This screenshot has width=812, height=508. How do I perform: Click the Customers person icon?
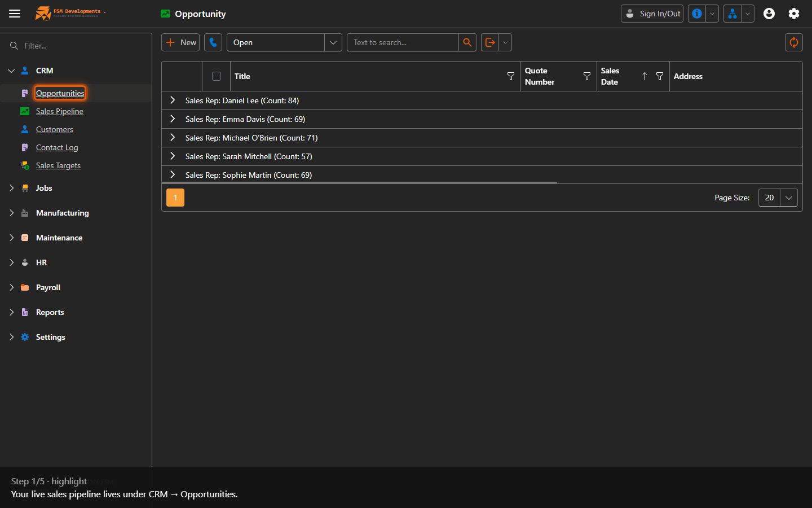click(x=25, y=129)
